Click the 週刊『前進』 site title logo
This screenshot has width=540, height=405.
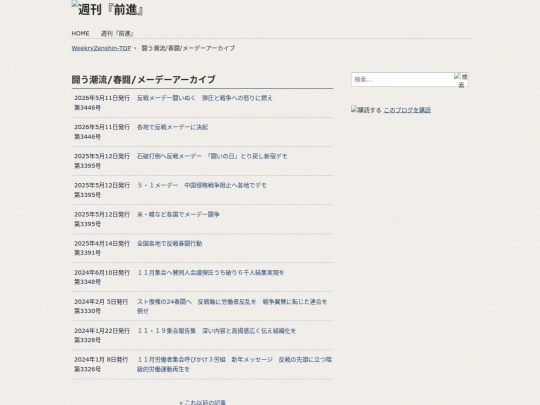pos(107,9)
